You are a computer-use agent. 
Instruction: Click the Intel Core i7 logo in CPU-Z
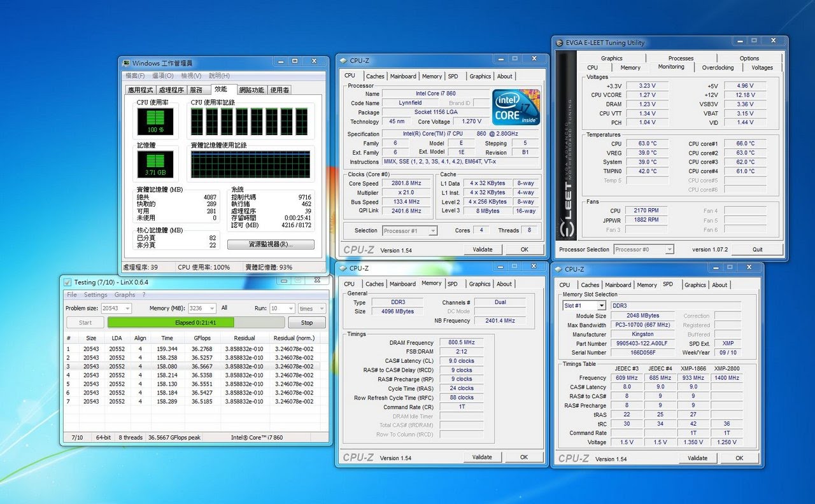[516, 107]
